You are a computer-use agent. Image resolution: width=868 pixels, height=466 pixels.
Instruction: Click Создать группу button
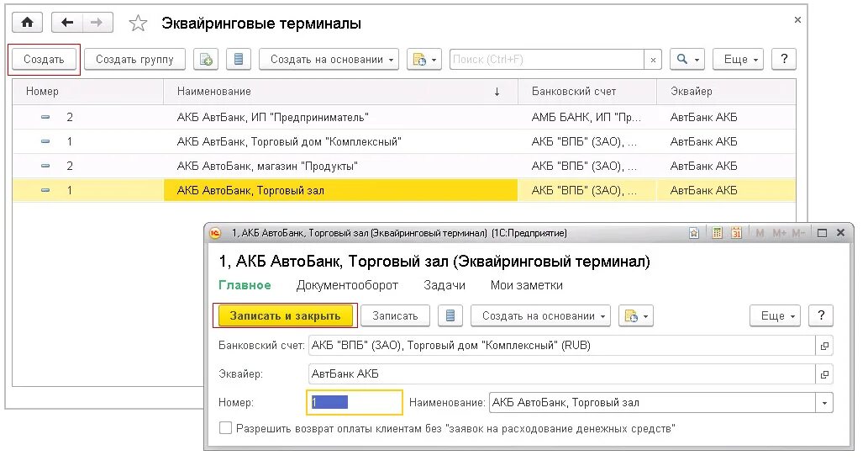[134, 59]
